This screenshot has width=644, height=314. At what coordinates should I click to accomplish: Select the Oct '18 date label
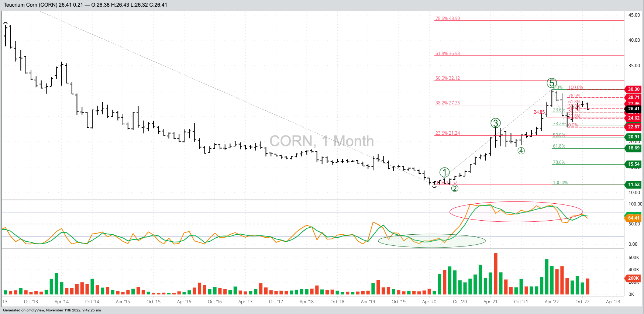tap(337, 302)
